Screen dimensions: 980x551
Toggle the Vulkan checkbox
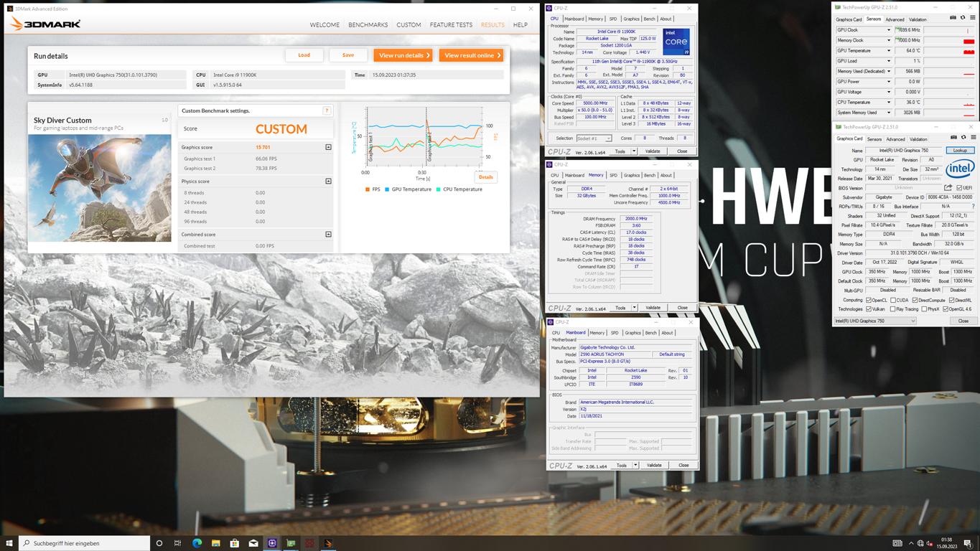coord(869,309)
